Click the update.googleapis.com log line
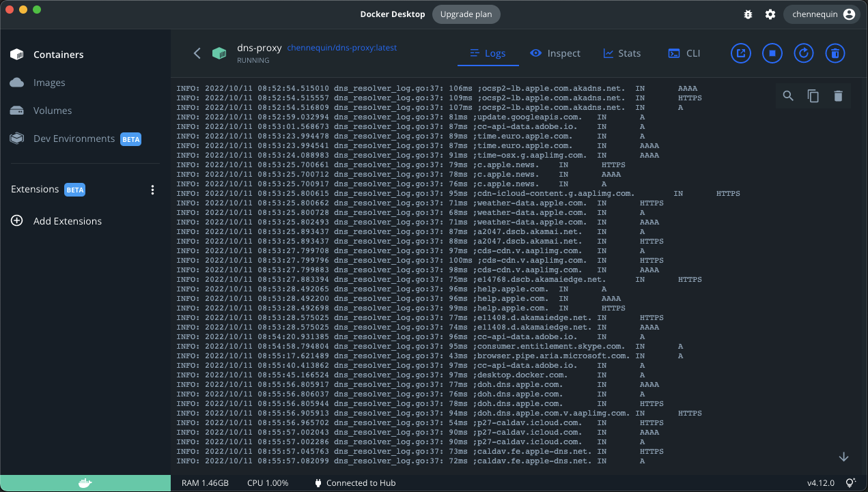Image resolution: width=868 pixels, height=492 pixels. pos(411,117)
